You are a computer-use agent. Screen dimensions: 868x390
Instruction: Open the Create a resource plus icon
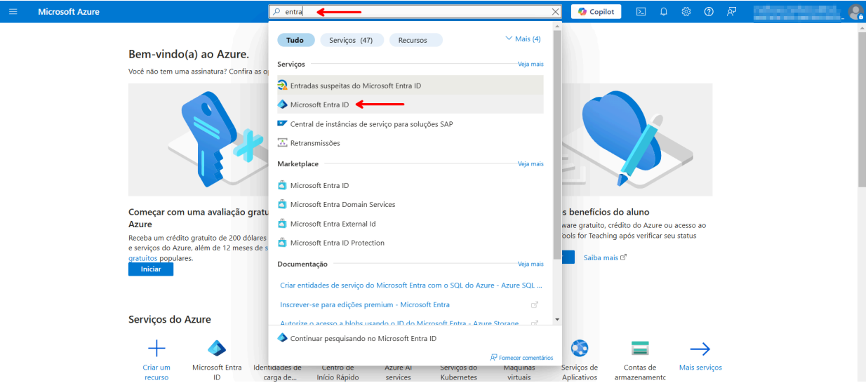click(x=156, y=349)
